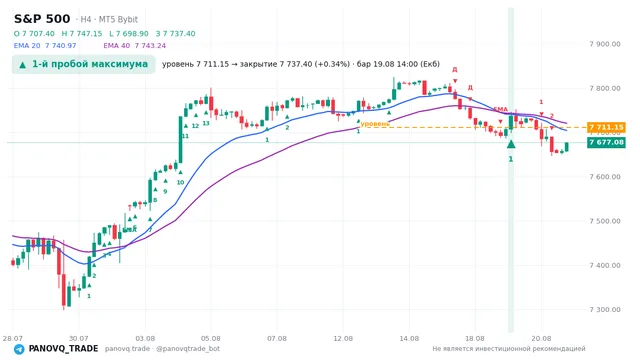Image resolution: width=640 pixels, height=360 pixels.
Task: Click the 7 400.00 axis label
Action: click(x=605, y=265)
